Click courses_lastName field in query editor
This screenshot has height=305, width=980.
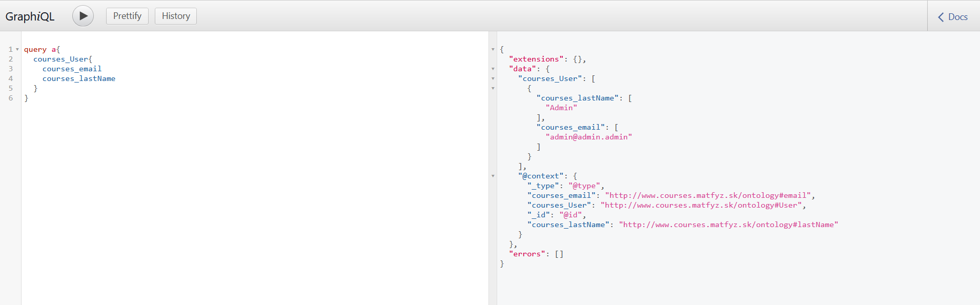78,79
